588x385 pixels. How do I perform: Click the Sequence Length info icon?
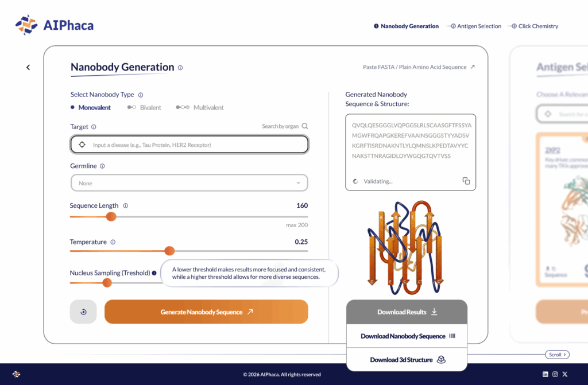[x=126, y=206]
